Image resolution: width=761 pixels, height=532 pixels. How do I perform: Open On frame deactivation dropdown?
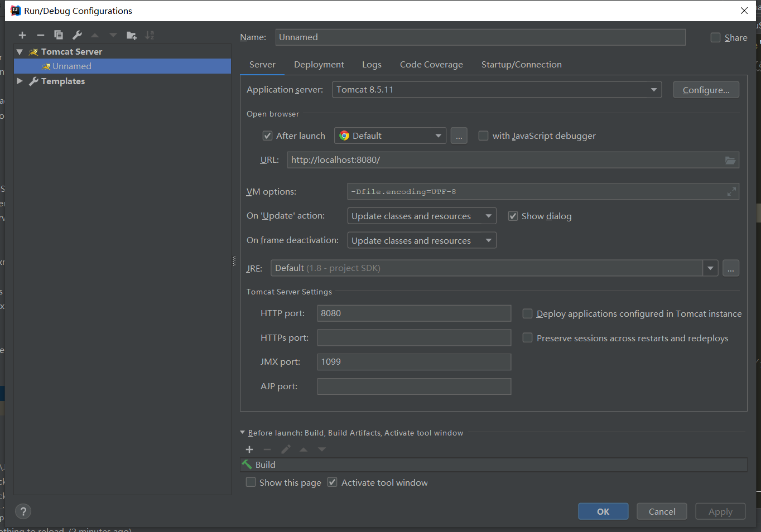point(422,240)
